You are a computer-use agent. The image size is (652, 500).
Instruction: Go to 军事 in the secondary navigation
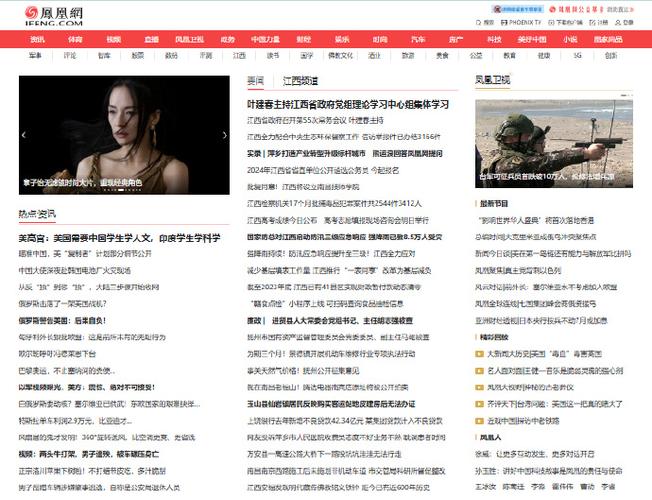(x=35, y=55)
